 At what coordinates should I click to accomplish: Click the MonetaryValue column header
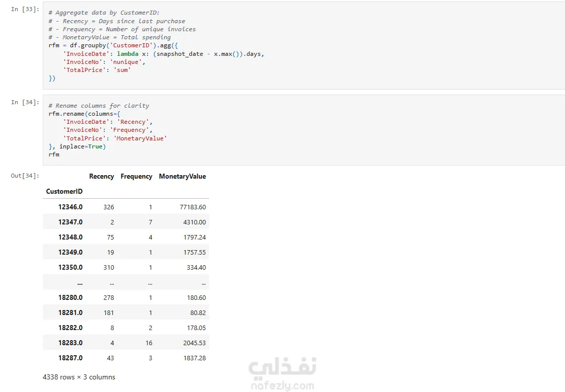[x=182, y=177]
